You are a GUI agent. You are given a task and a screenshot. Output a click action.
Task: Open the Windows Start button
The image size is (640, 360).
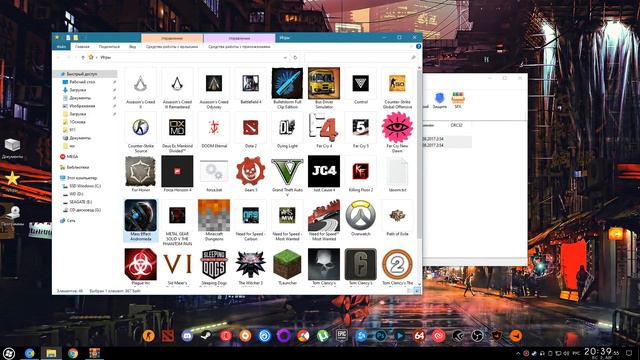click(x=9, y=353)
